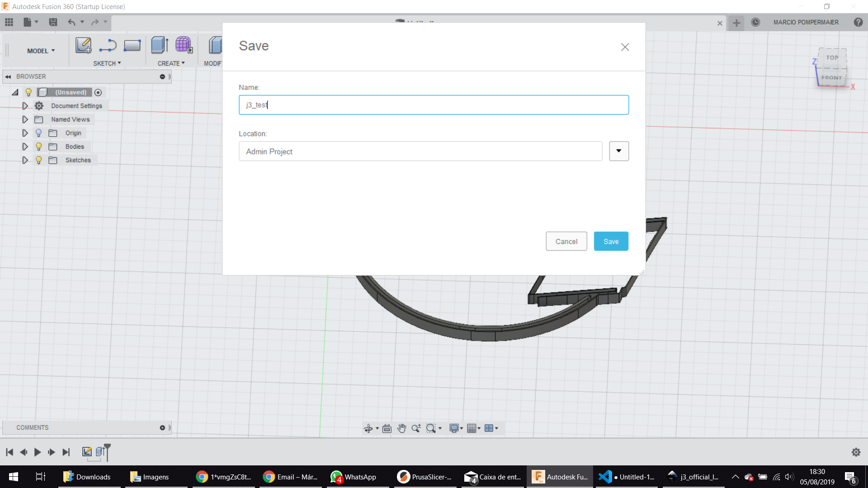The width and height of the screenshot is (868, 488).
Task: Jump to timeline end
Action: pyautogui.click(x=66, y=452)
